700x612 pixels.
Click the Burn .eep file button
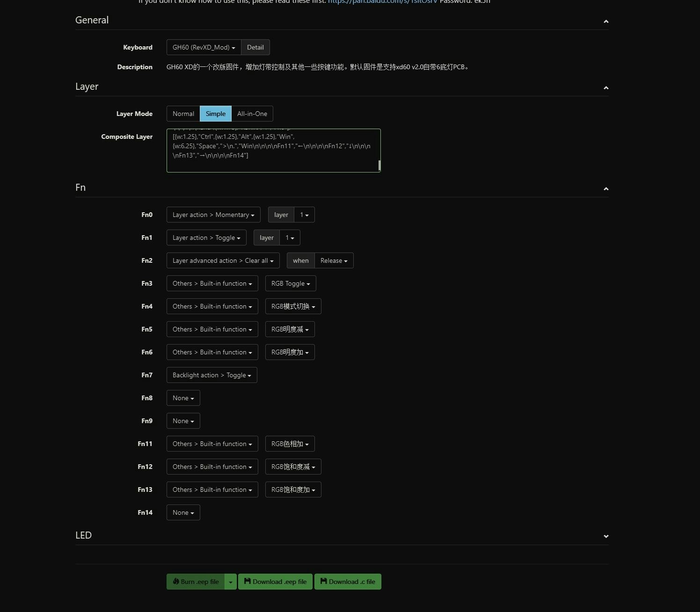[196, 582]
